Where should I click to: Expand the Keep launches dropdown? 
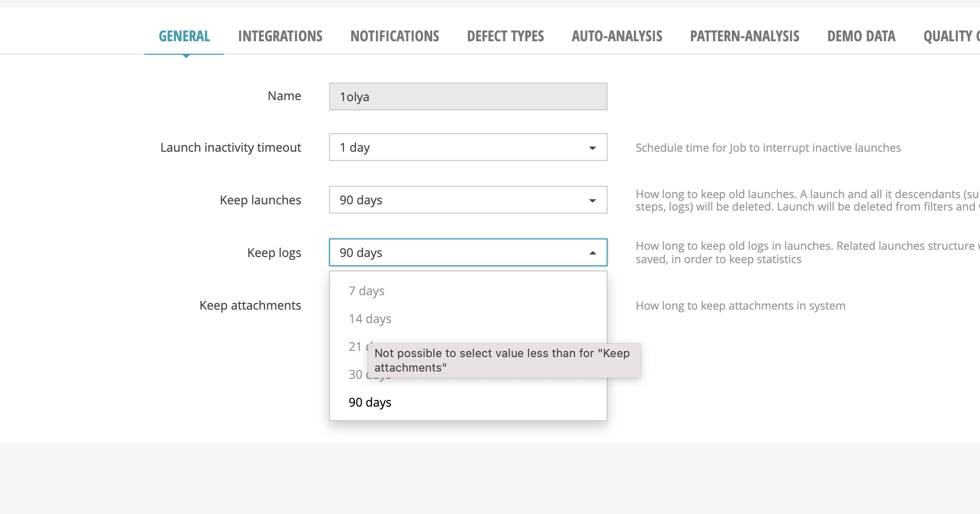coord(592,200)
